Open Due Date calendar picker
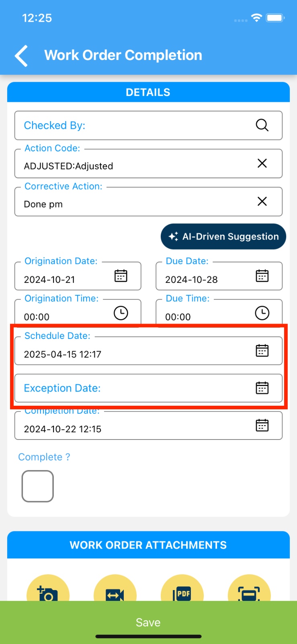297x644 pixels. click(x=262, y=276)
